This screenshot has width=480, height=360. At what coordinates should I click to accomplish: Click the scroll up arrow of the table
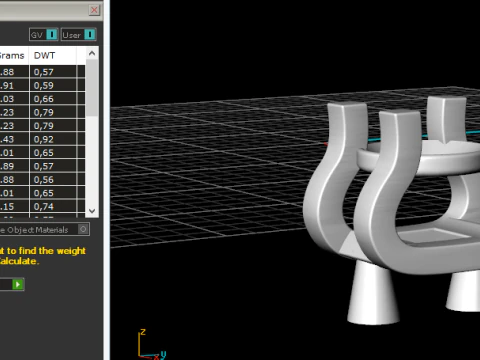pyautogui.click(x=92, y=53)
